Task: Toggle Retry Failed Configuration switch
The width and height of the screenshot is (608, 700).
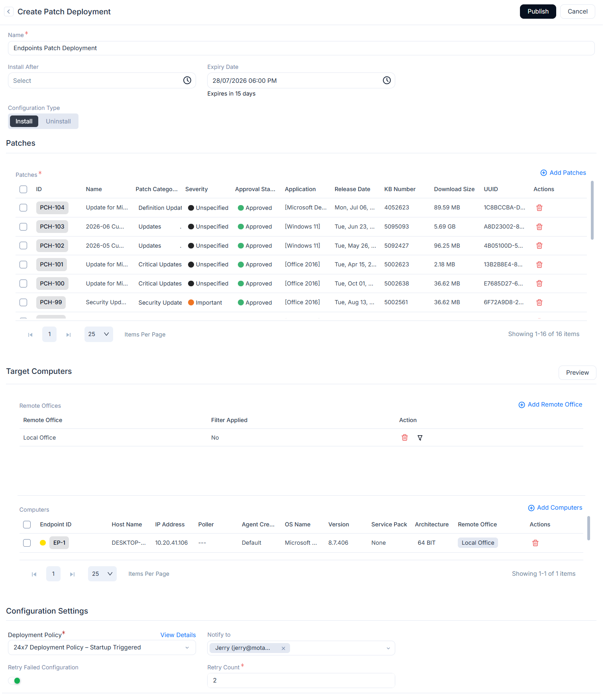Action: [x=14, y=681]
